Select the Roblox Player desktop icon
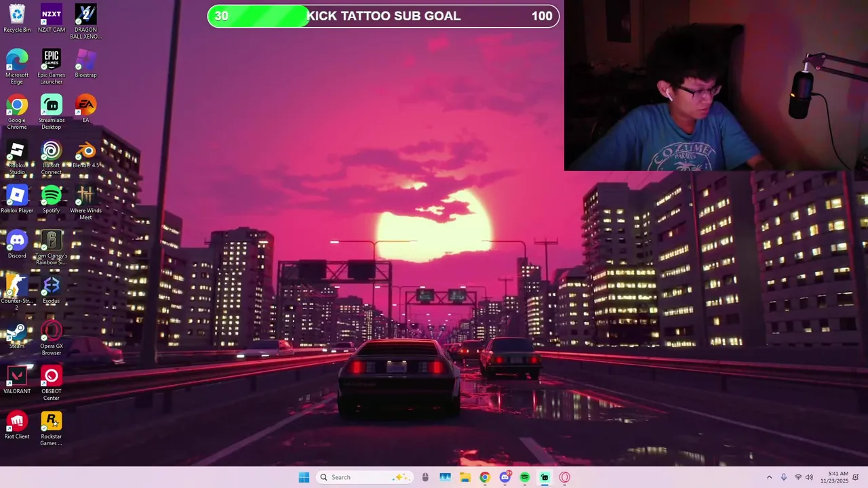The width and height of the screenshot is (868, 488). click(17, 199)
